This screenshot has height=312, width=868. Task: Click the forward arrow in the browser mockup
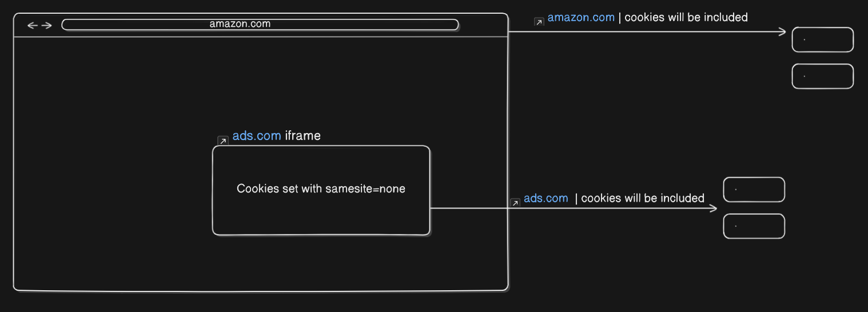coord(47,25)
